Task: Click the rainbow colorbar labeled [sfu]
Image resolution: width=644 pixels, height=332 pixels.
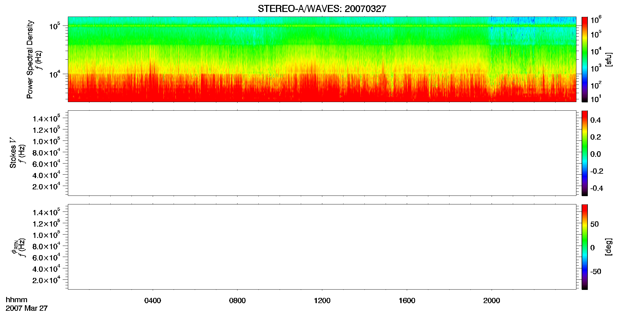Action: pyautogui.click(x=584, y=59)
